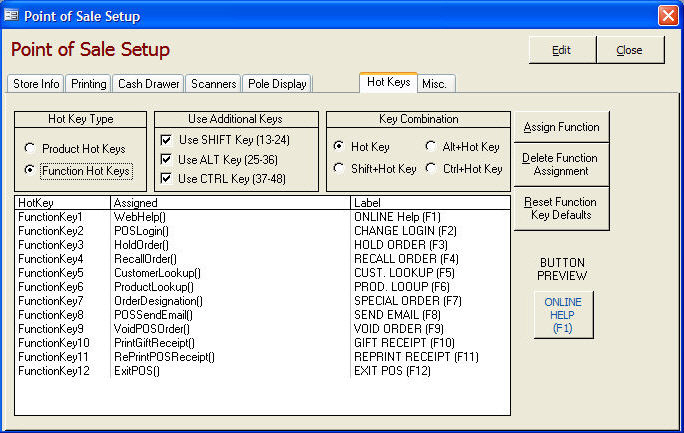Select Alt+Hot Key combination
The image size is (684, 433).
pyautogui.click(x=431, y=147)
